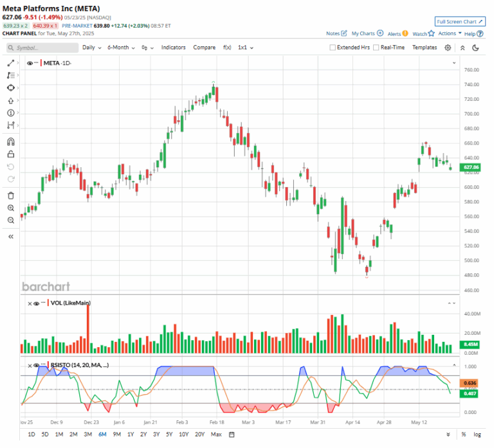494x448 pixels.
Task: Remove the RSISTO indicator pane
Action: pos(30,366)
